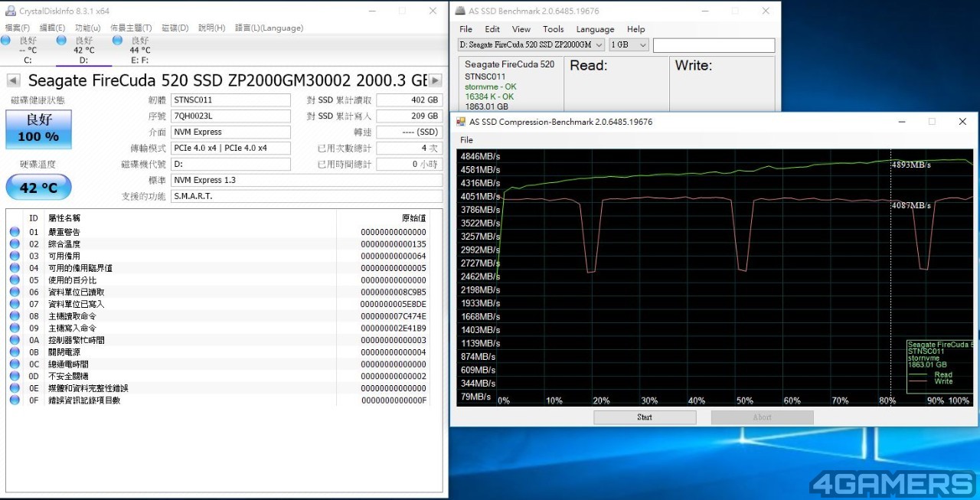Click the status orb for attribute 0F
Image resolution: width=980 pixels, height=500 pixels.
pos(15,400)
